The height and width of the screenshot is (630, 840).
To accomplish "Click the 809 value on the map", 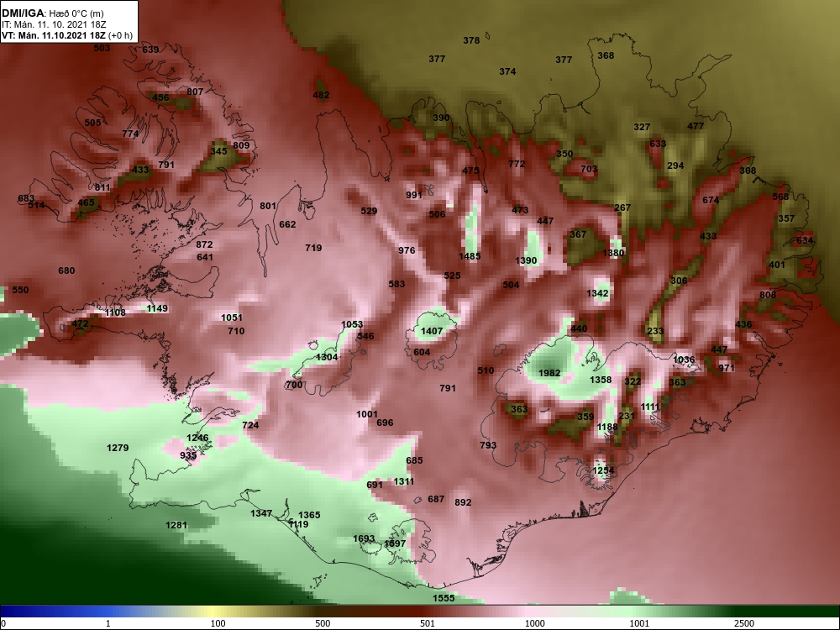I will [x=241, y=145].
